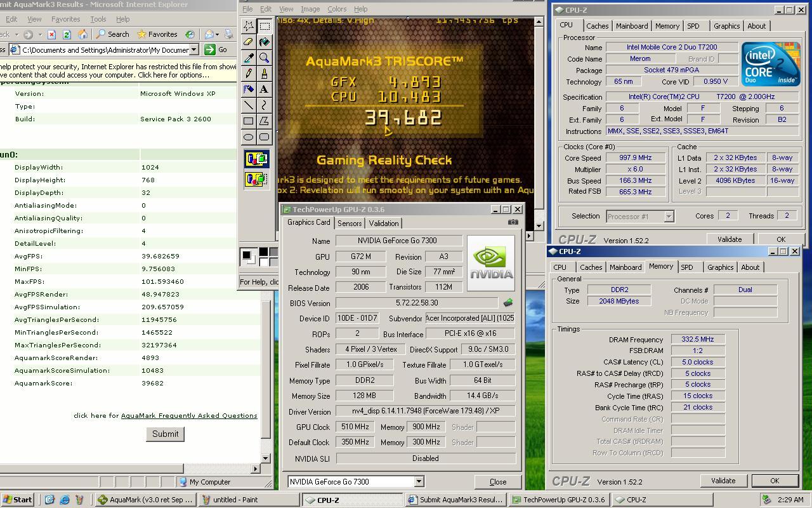812x508 pixels.
Task: Click the Home icon in Internet Explorer
Action: pos(82,34)
